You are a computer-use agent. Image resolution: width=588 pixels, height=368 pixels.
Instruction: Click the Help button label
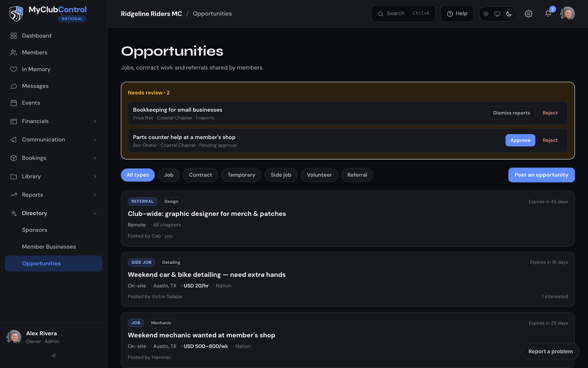tap(461, 14)
